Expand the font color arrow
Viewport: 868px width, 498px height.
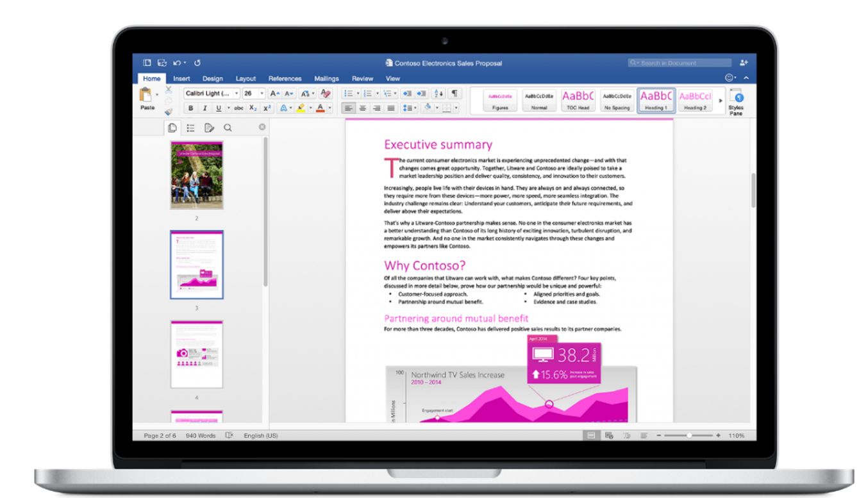(330, 108)
